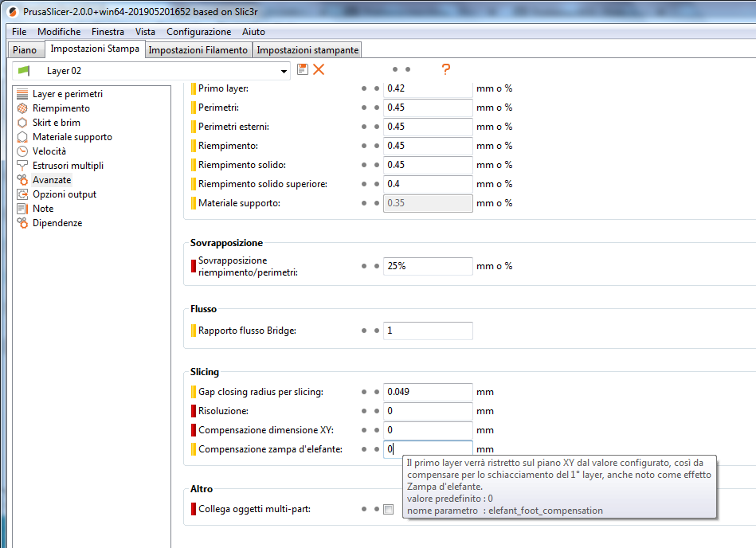The image size is (756, 548).
Task: Click the red marker beside Risoluzione
Action: [x=193, y=411]
